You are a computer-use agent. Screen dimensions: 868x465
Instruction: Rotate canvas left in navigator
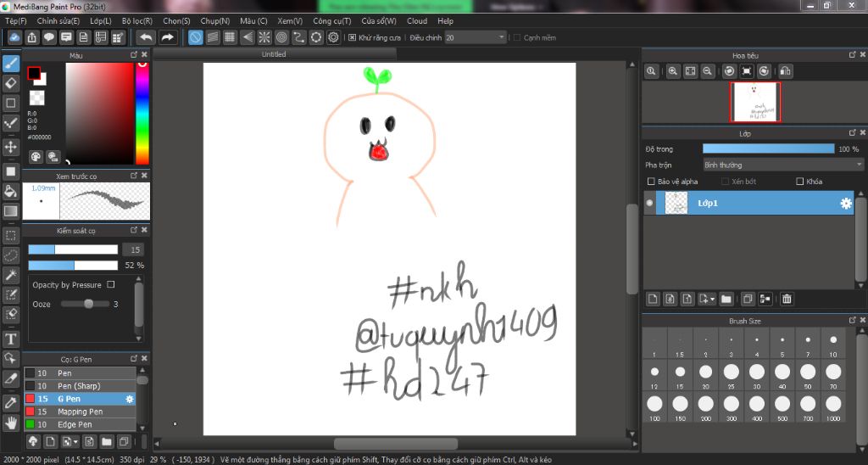729,71
